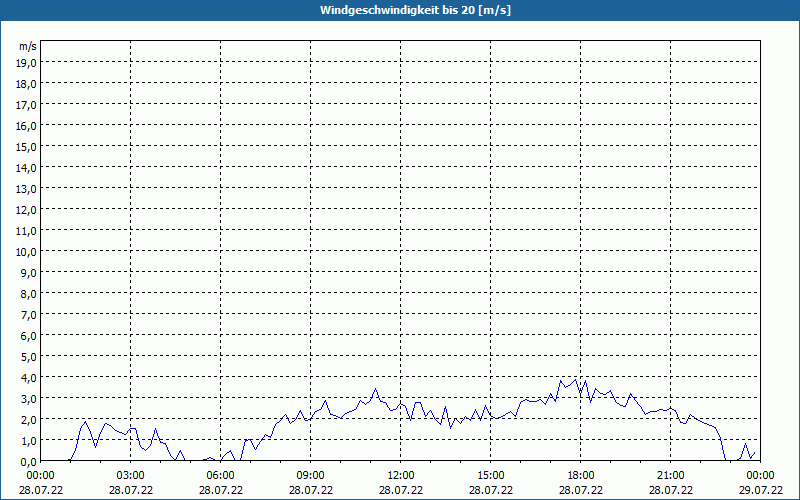Click the 4,0 y-axis label

coord(26,377)
